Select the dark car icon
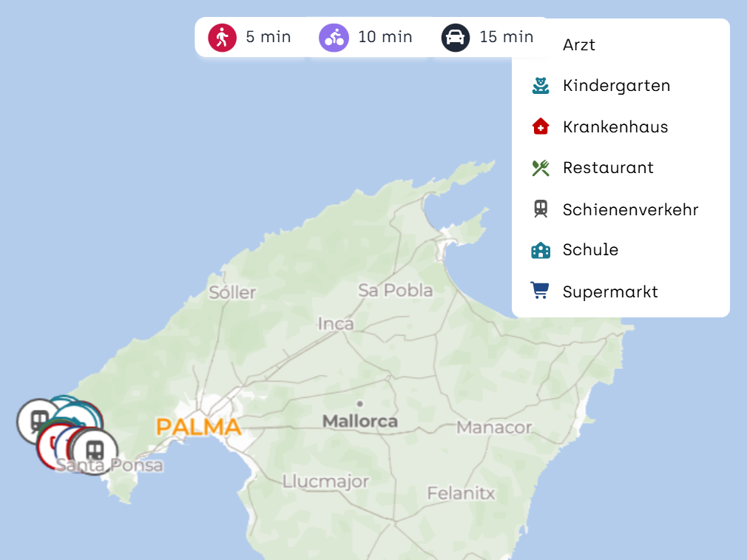The image size is (747, 560). [456, 37]
